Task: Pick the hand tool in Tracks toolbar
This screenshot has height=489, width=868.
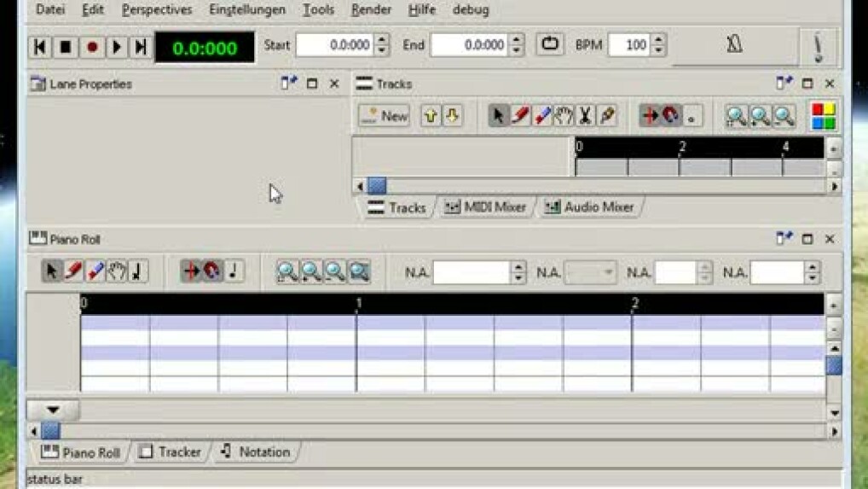Action: (564, 116)
